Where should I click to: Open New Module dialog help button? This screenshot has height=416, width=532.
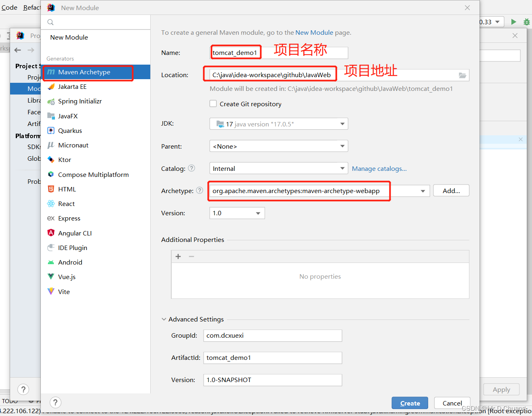(55, 402)
